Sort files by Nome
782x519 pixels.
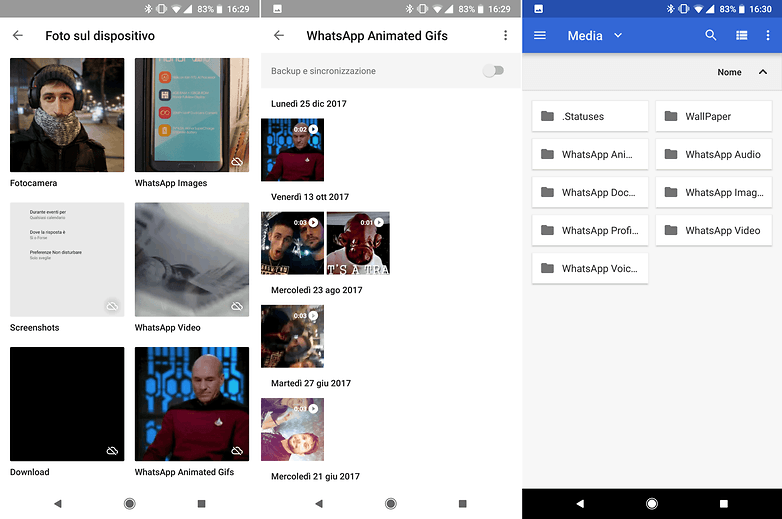pos(729,72)
